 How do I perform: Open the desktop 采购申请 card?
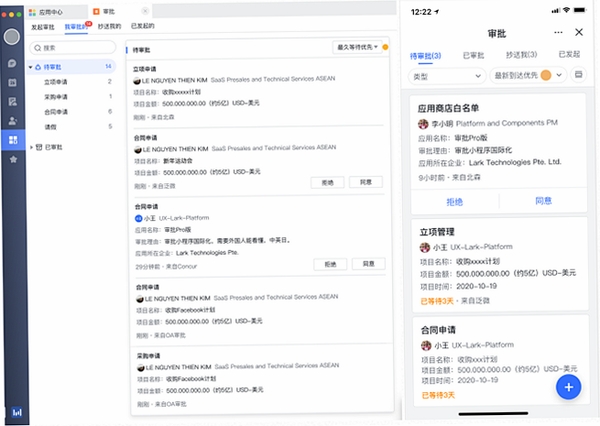tap(263, 380)
